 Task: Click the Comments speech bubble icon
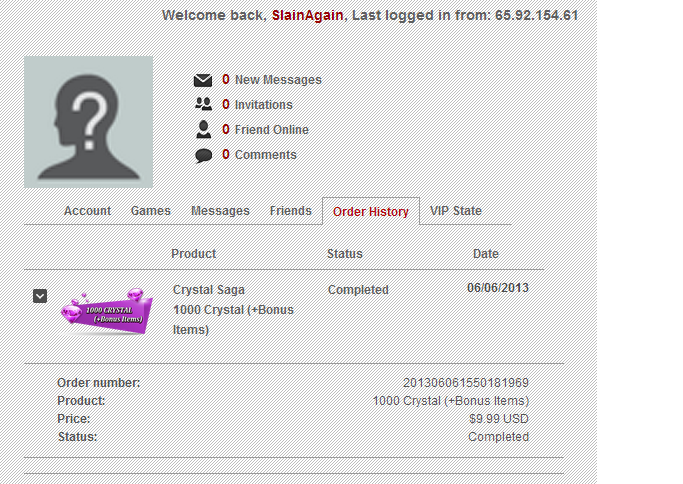203,156
